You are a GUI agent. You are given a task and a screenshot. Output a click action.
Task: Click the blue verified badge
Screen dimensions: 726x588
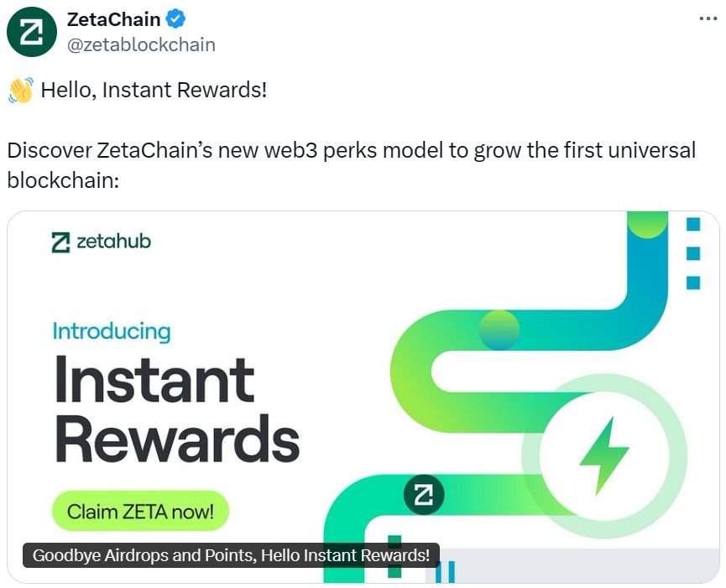tap(176, 19)
